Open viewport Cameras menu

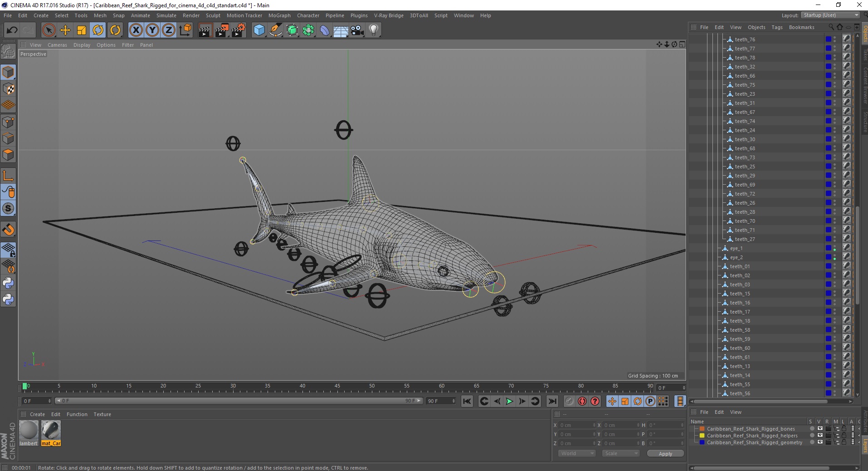(57, 45)
